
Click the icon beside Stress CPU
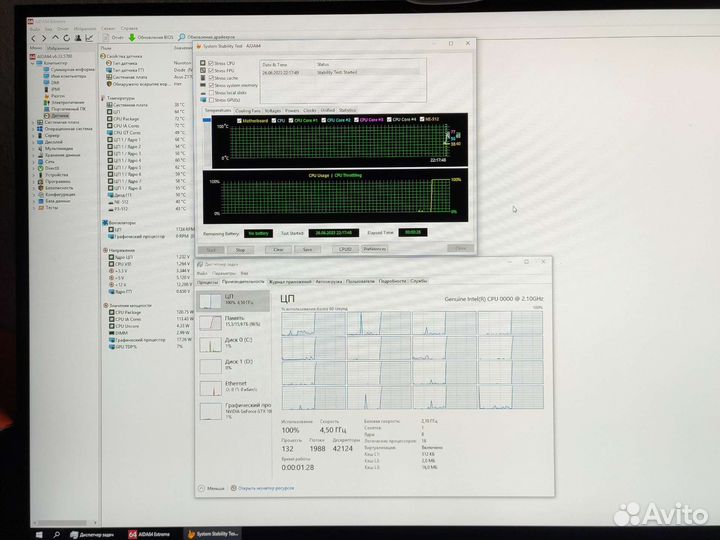203,63
